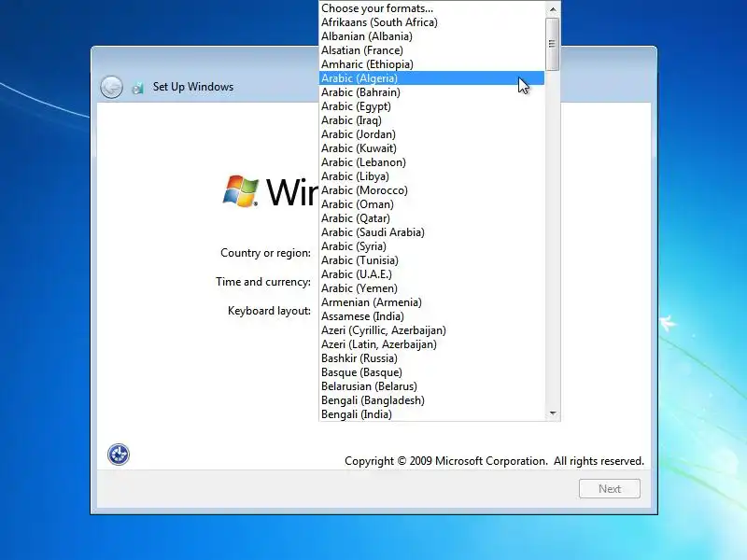Viewport: 747px width, 560px height.
Task: Click the Next button
Action: (610, 488)
